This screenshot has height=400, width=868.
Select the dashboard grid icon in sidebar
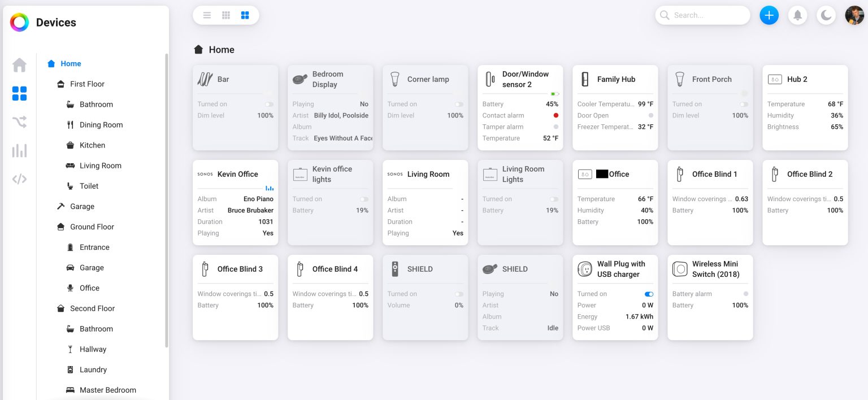pos(19,92)
